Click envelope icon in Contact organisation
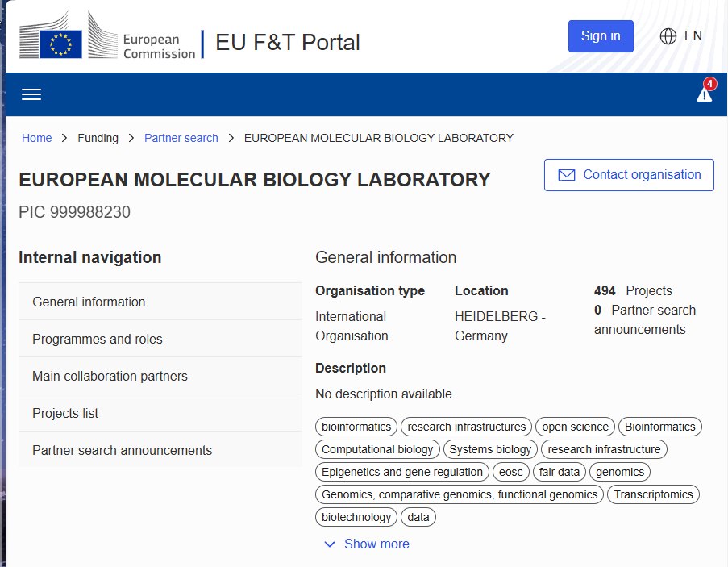The width and height of the screenshot is (728, 567). tap(567, 174)
